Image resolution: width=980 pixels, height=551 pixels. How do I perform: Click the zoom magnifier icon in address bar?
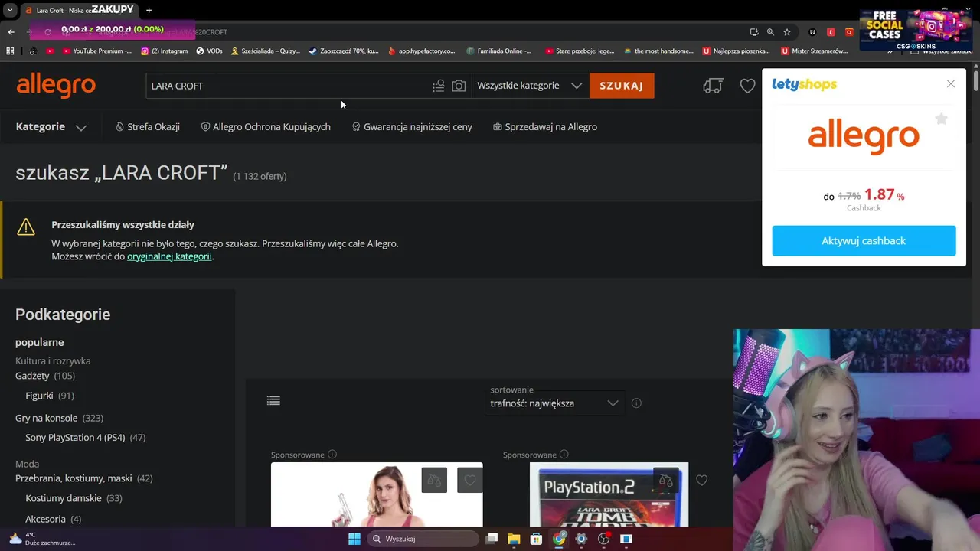click(x=770, y=31)
